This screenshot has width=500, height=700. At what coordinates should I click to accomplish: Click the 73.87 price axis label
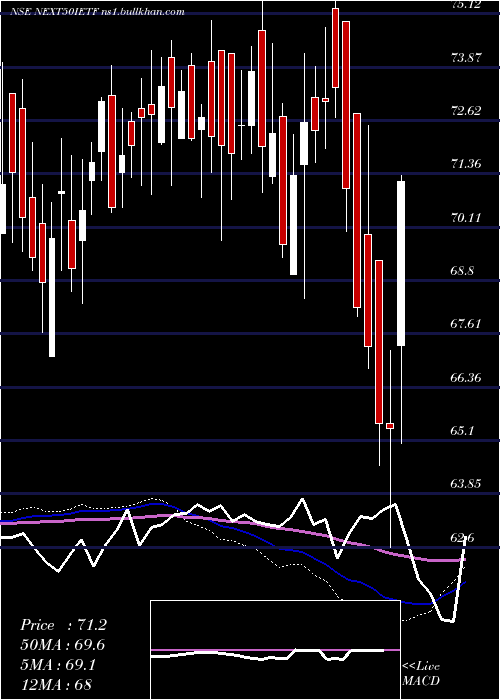point(466,57)
